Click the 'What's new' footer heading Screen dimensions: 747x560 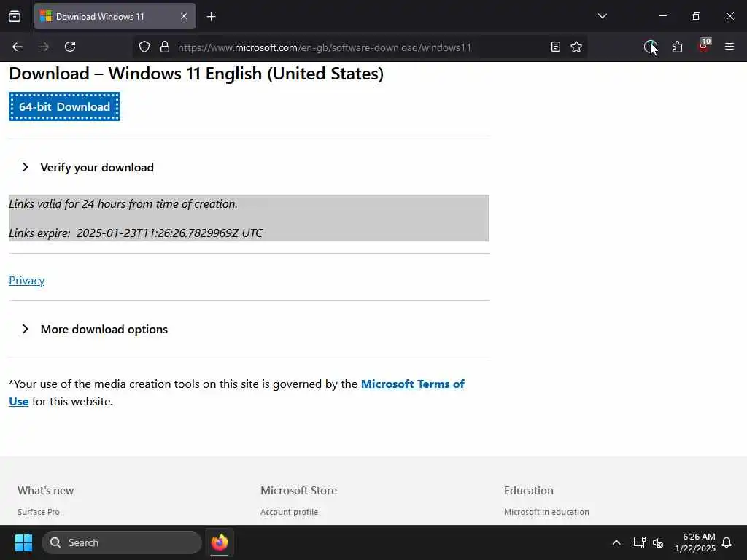coord(46,491)
